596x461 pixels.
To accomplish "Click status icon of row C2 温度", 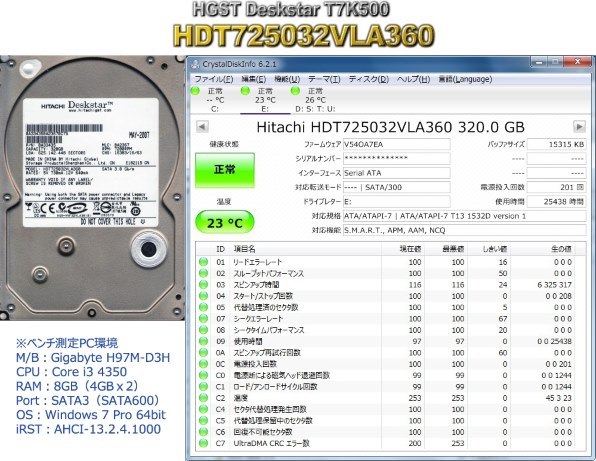I will [x=204, y=398].
